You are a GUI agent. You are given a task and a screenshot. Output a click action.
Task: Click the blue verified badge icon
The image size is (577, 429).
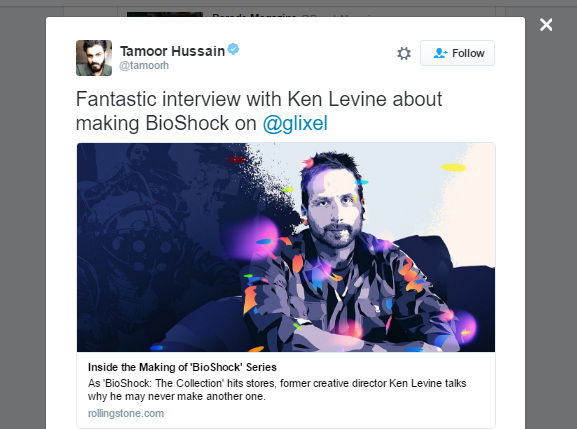point(233,49)
